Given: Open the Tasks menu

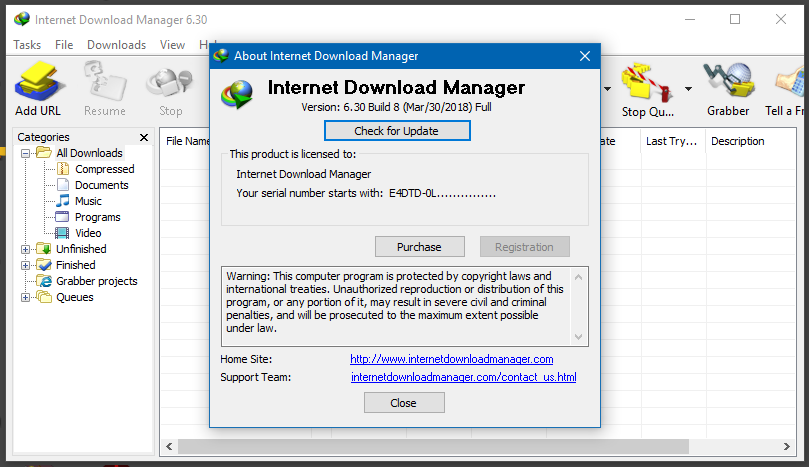Looking at the screenshot, I should [x=27, y=45].
